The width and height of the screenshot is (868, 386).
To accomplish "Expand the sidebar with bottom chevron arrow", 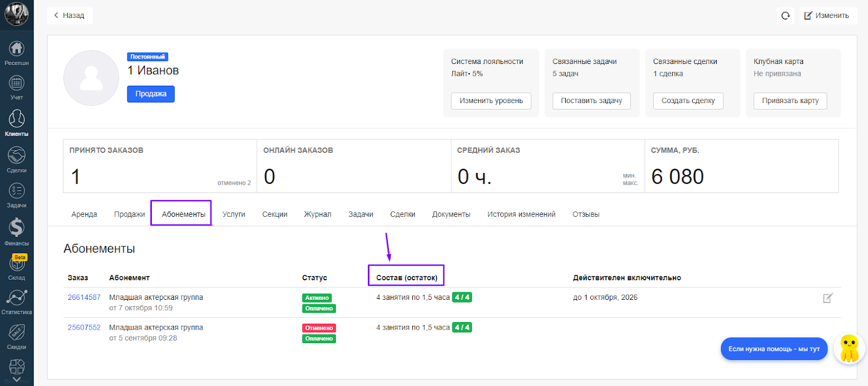I will pyautogui.click(x=16, y=379).
